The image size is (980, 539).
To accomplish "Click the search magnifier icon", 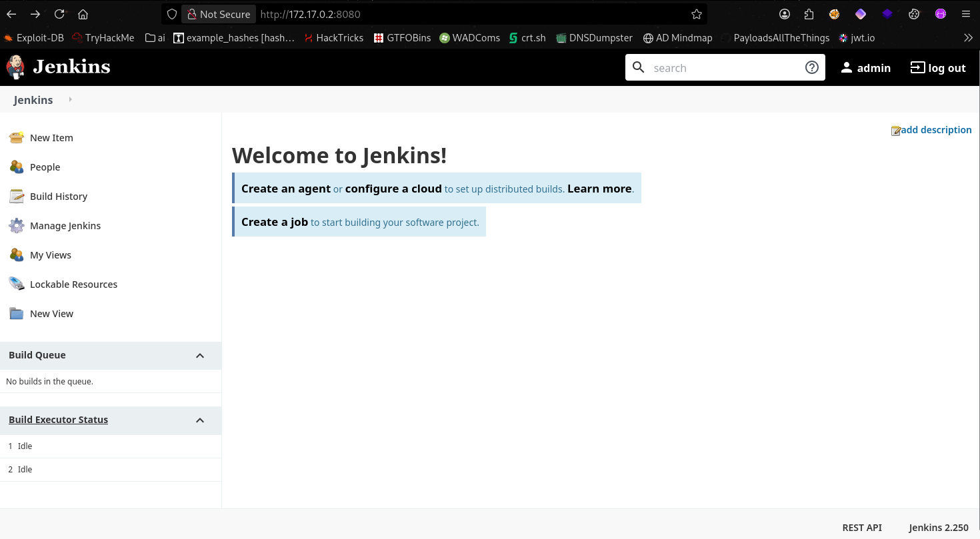I will [639, 67].
